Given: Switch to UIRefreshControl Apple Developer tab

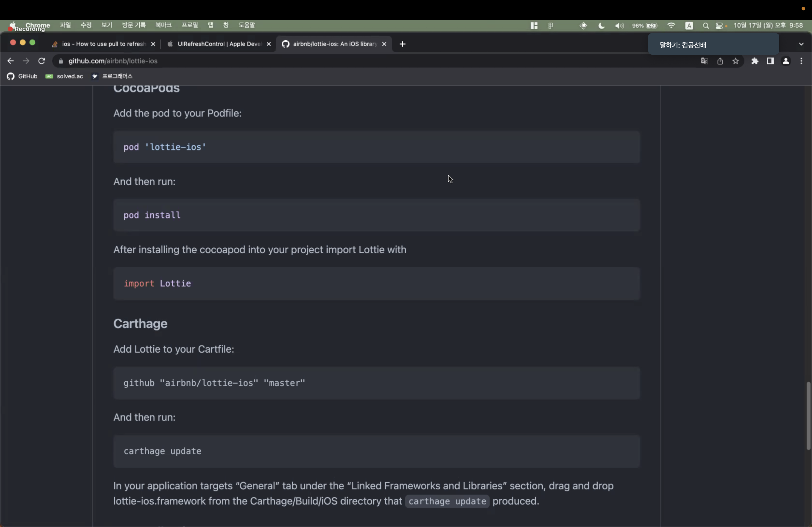Looking at the screenshot, I should (219, 44).
